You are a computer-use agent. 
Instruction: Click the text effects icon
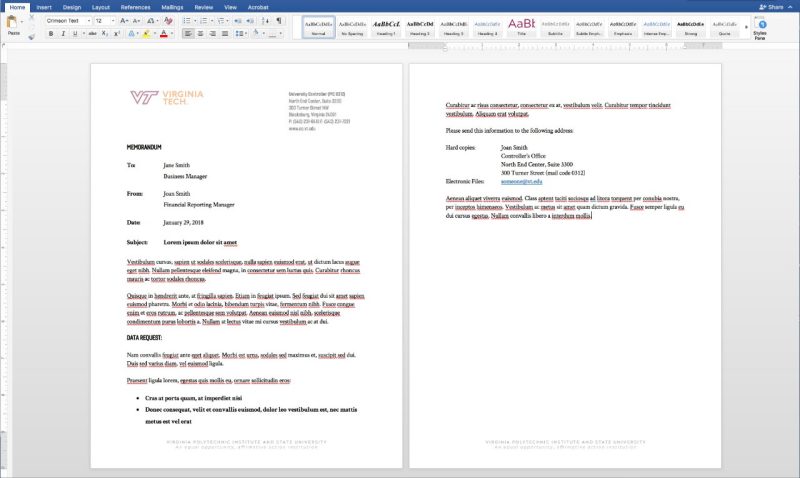tap(132, 34)
